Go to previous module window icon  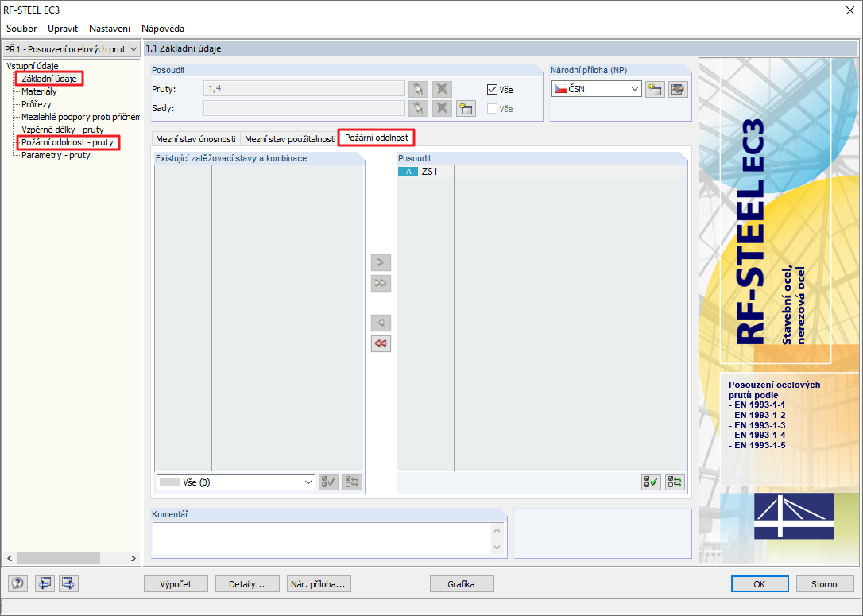coord(45,583)
